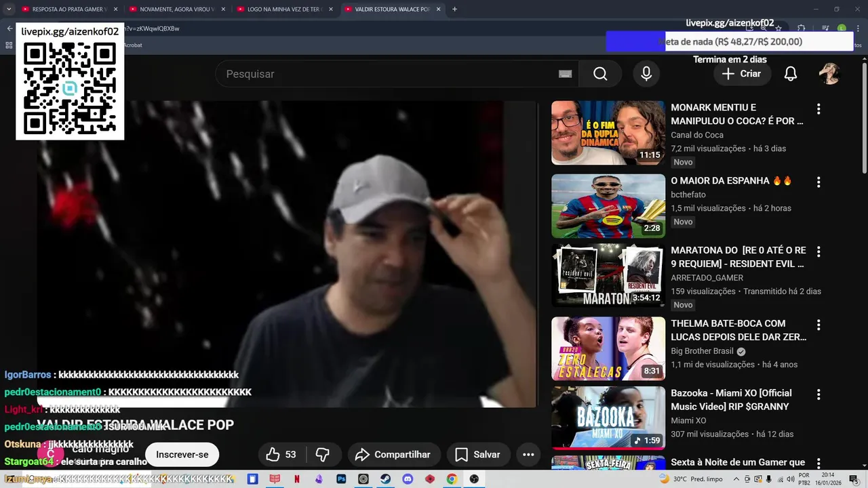Open the account avatar menu
The width and height of the screenshot is (868, 488).
tap(829, 74)
